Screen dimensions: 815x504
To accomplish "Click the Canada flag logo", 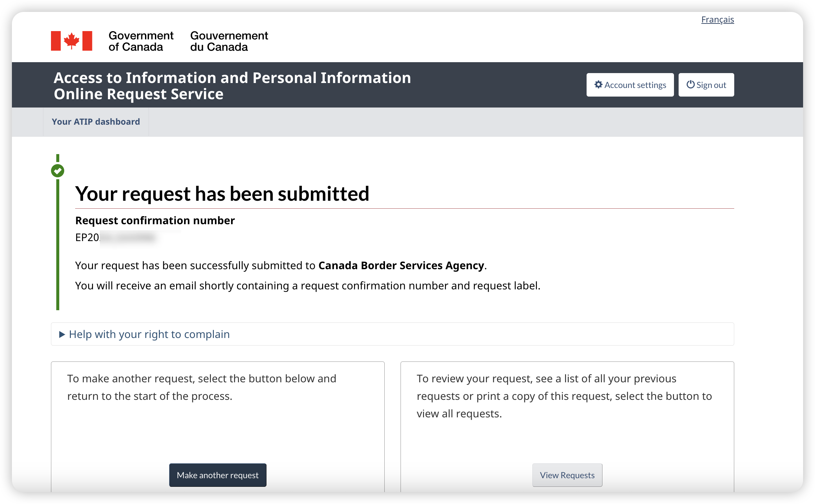I will [72, 41].
